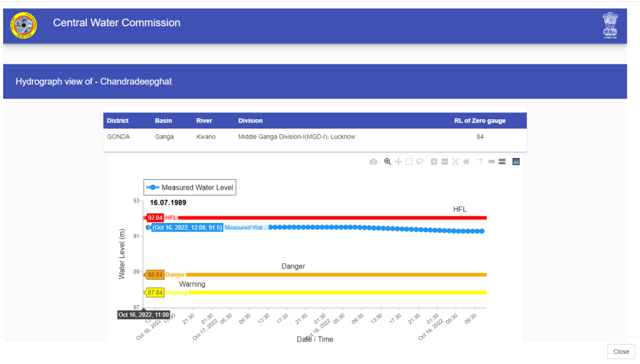Activate the Box Select tool
Viewport: 640px width, 364px height.
click(409, 162)
